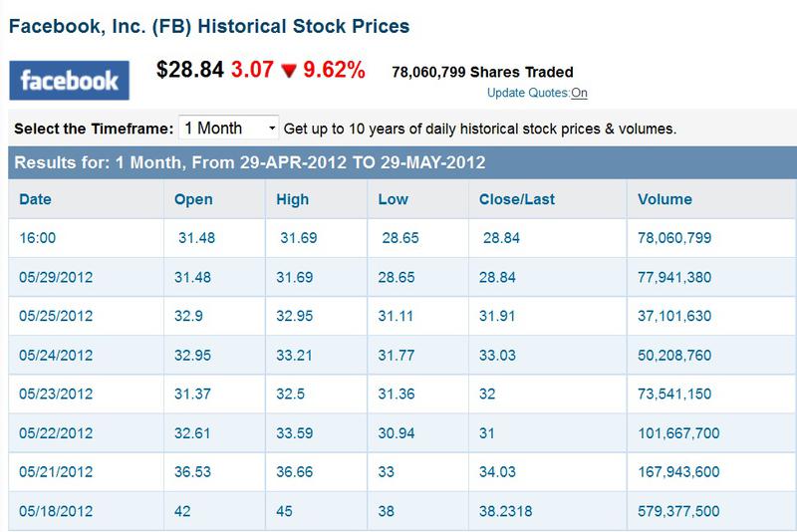Click the 16:00 time entry
Image resolution: width=797 pixels, height=532 pixels.
(x=38, y=238)
